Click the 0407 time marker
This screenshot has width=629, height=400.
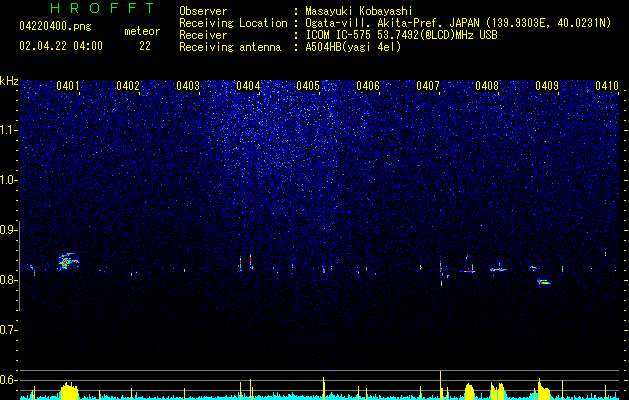(428, 86)
